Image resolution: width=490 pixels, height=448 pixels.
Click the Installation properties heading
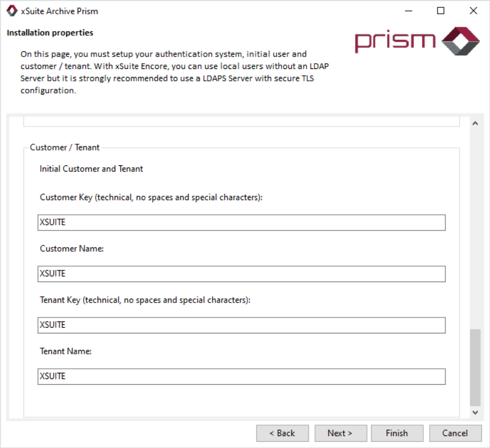coord(50,33)
